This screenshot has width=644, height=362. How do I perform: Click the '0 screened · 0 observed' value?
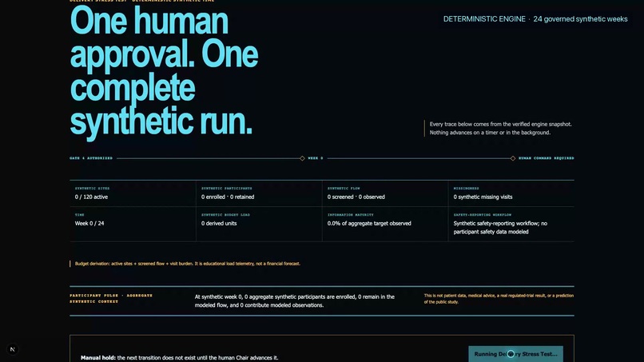356,197
